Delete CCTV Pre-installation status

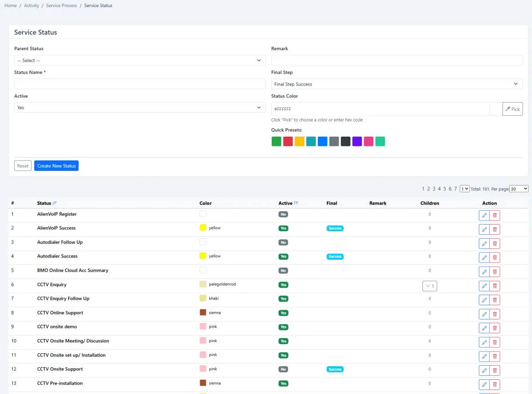pyautogui.click(x=495, y=385)
